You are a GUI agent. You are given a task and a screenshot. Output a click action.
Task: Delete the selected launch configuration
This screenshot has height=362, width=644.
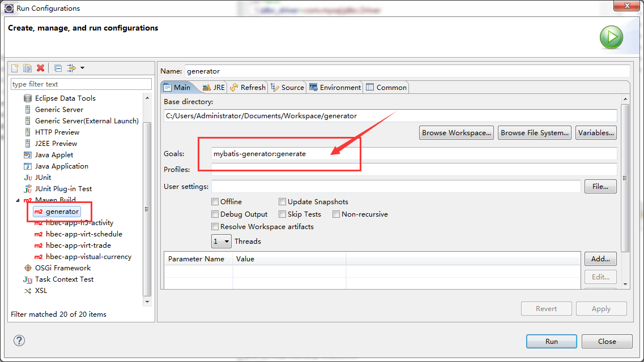(40, 68)
